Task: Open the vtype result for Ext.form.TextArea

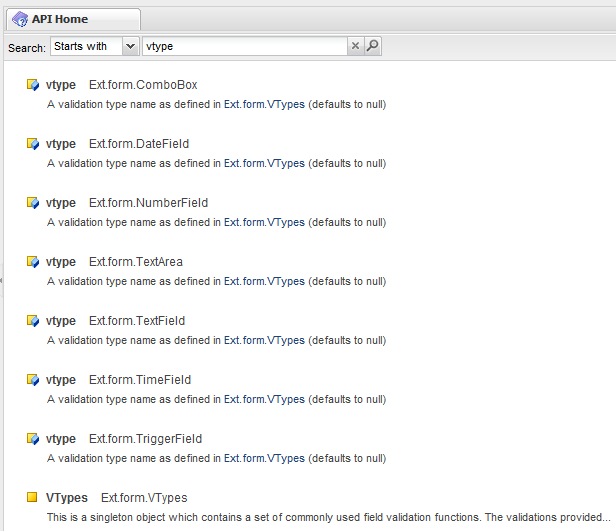Action: click(60, 262)
